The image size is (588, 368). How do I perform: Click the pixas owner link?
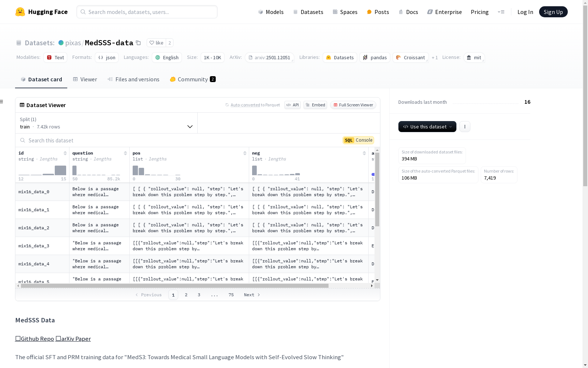point(73,43)
